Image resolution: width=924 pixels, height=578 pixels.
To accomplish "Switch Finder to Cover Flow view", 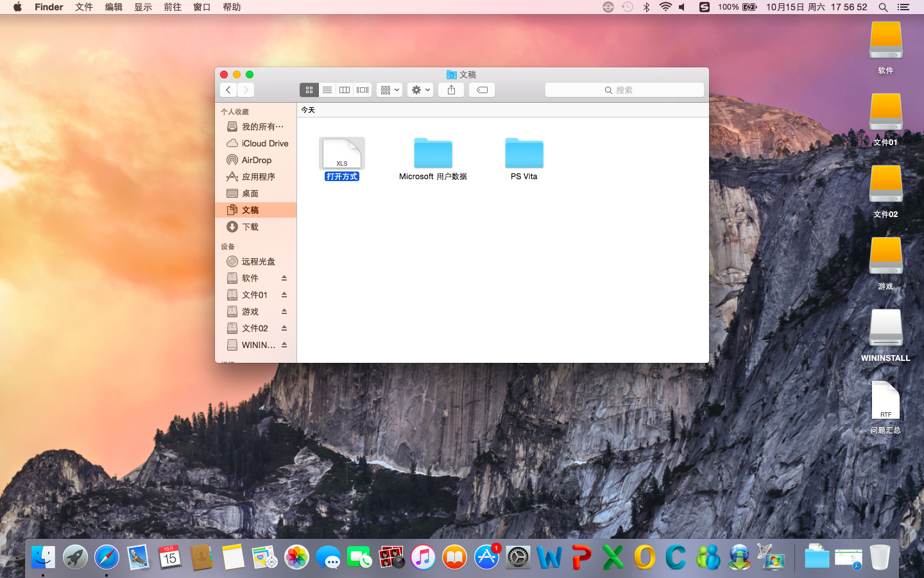I will point(363,90).
